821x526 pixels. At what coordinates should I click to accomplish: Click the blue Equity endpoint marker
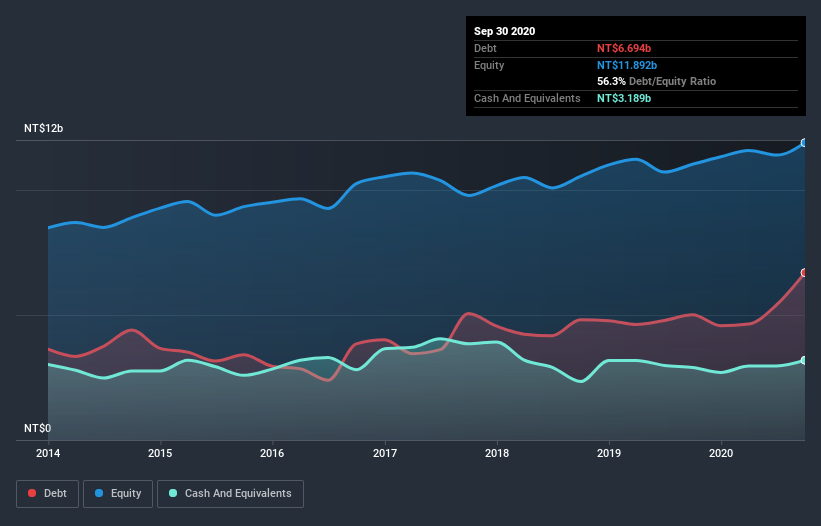click(x=804, y=143)
